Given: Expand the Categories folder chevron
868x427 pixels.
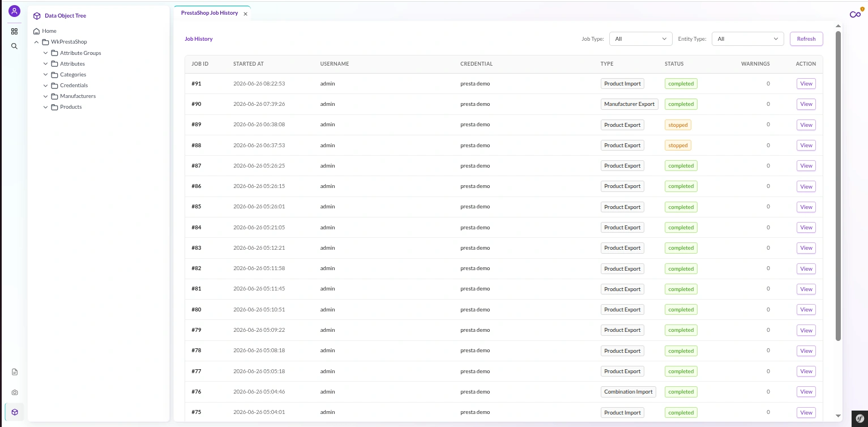Looking at the screenshot, I should pyautogui.click(x=46, y=75).
